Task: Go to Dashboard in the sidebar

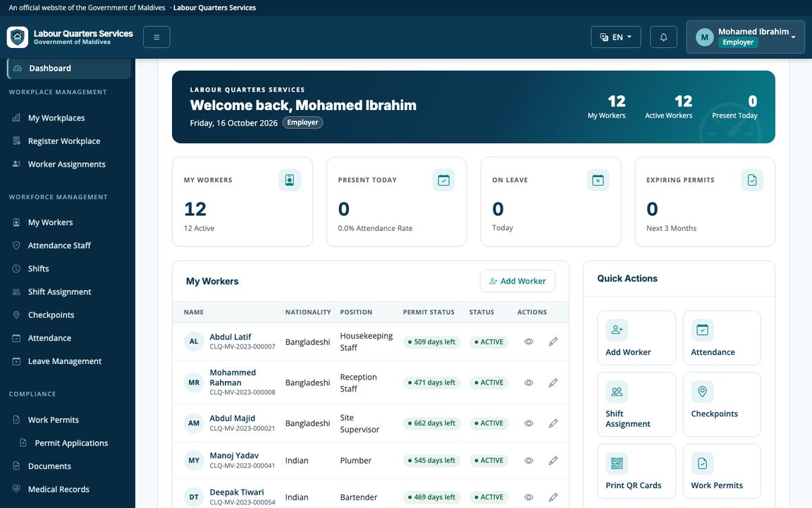Action: tap(69, 68)
